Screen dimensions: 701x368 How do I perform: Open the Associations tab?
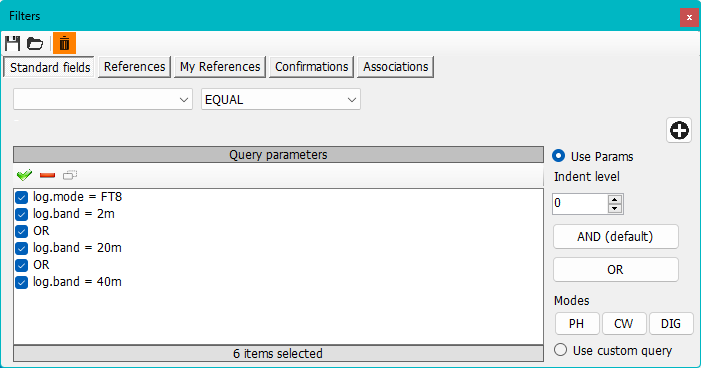pyautogui.click(x=396, y=67)
